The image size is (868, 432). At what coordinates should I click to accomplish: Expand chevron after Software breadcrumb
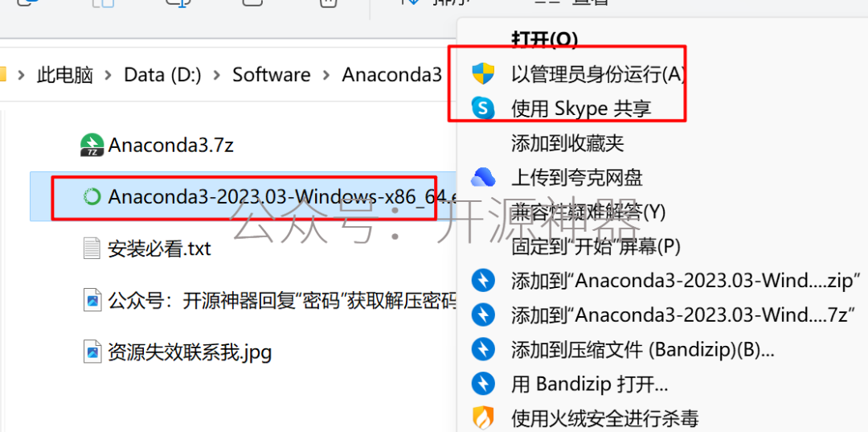[x=326, y=74]
